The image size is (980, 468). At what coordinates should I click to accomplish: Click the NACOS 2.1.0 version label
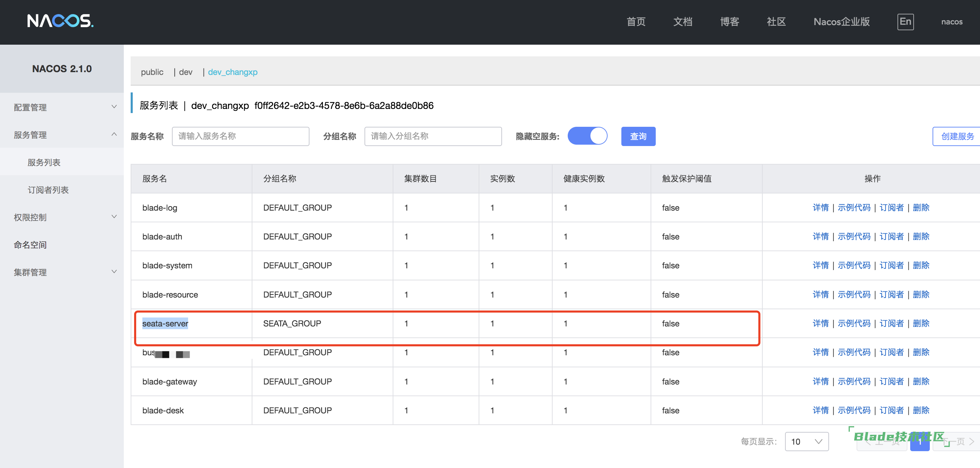tap(62, 68)
